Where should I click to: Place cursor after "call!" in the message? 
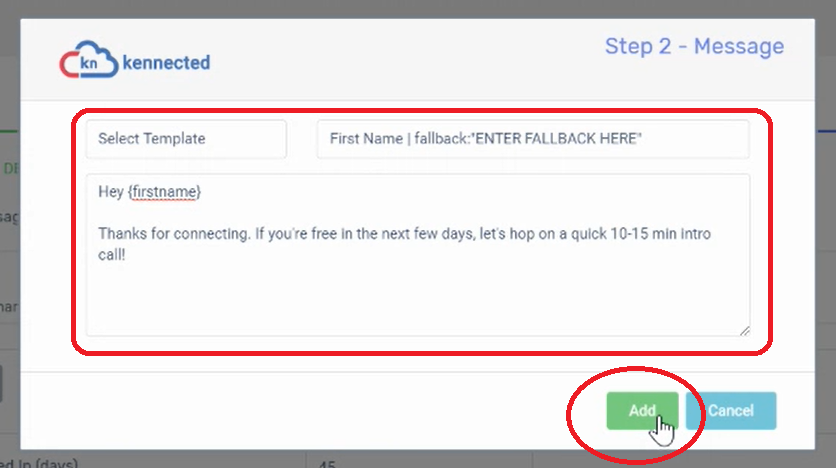pyautogui.click(x=127, y=254)
